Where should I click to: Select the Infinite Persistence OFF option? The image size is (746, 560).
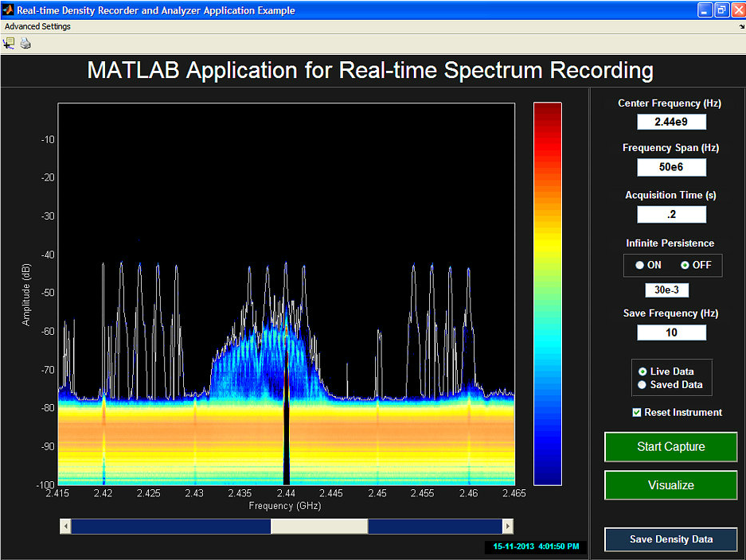[x=685, y=265]
